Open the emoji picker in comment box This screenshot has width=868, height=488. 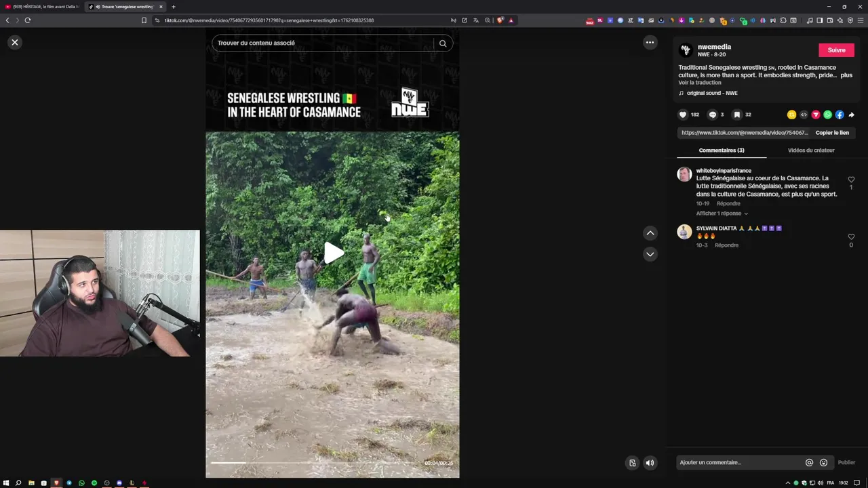823,462
